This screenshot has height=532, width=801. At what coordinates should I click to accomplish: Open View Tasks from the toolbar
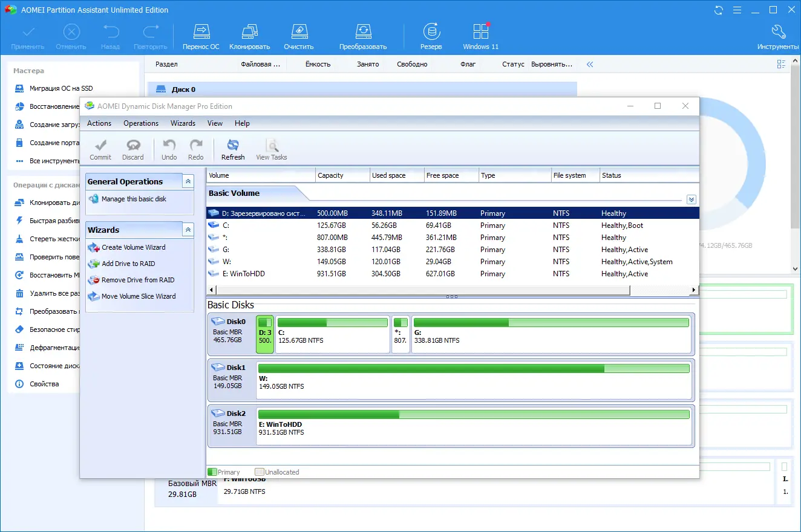[272, 146]
